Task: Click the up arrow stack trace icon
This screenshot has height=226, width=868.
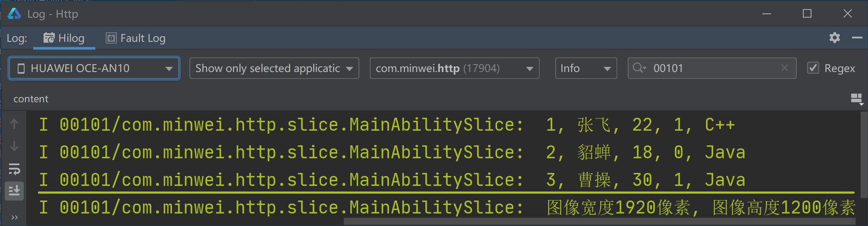Action: (14, 124)
